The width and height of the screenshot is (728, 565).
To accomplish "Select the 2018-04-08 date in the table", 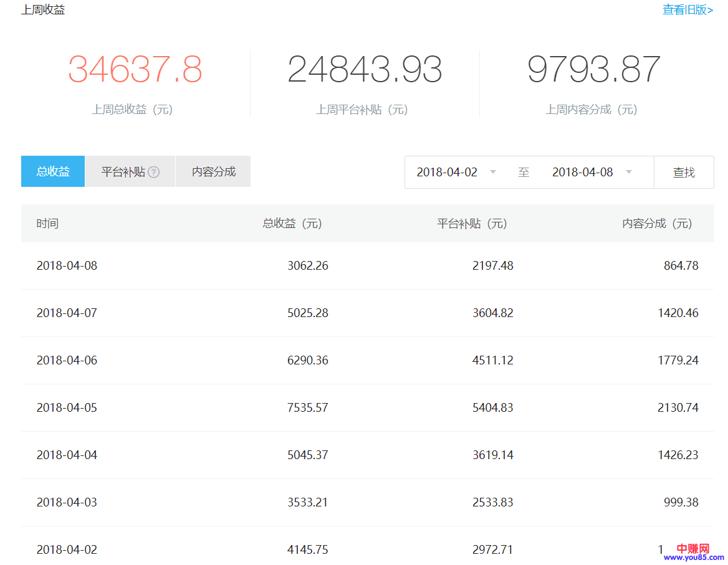I will [x=67, y=266].
